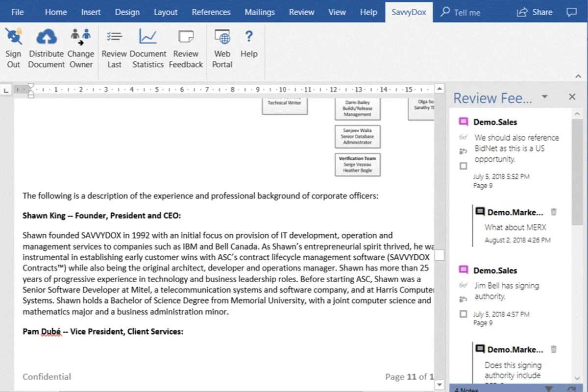Open the Mailings ribbon tab
This screenshot has width=588, height=392.
click(260, 12)
